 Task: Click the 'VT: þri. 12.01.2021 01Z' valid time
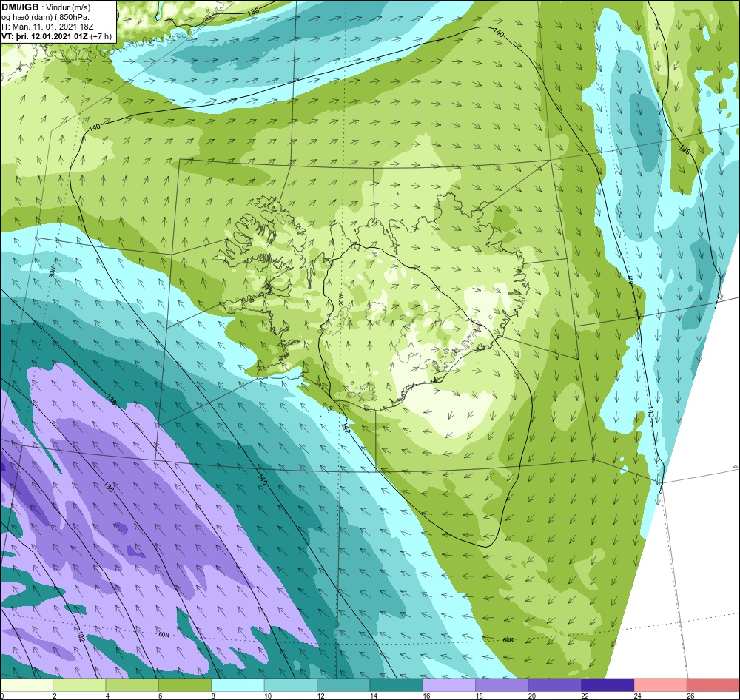tap(45, 36)
